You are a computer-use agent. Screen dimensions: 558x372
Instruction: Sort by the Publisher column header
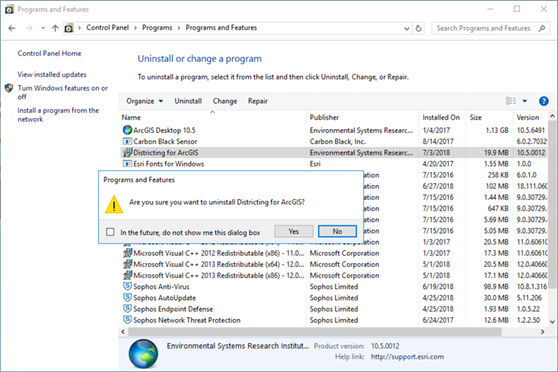(362, 117)
